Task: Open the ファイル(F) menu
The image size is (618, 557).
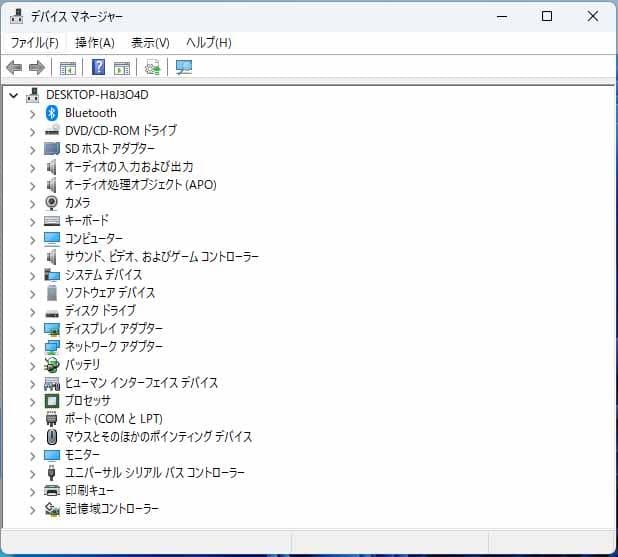Action: pos(35,43)
